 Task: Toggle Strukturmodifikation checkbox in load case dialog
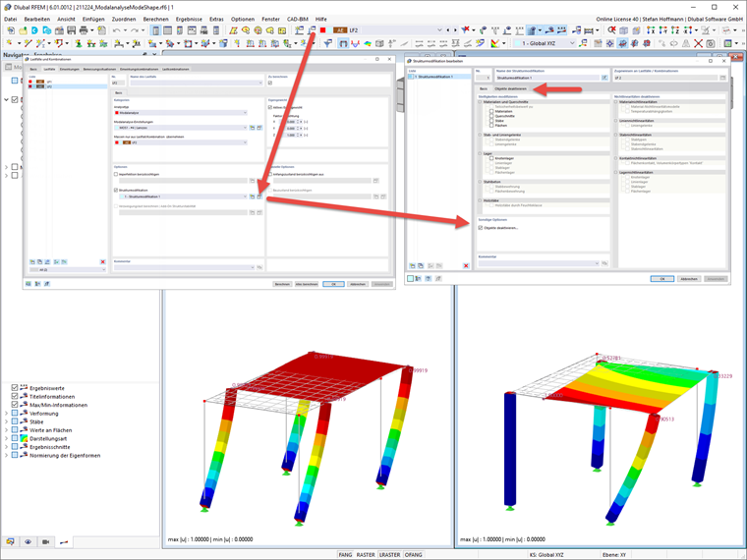pos(116,190)
